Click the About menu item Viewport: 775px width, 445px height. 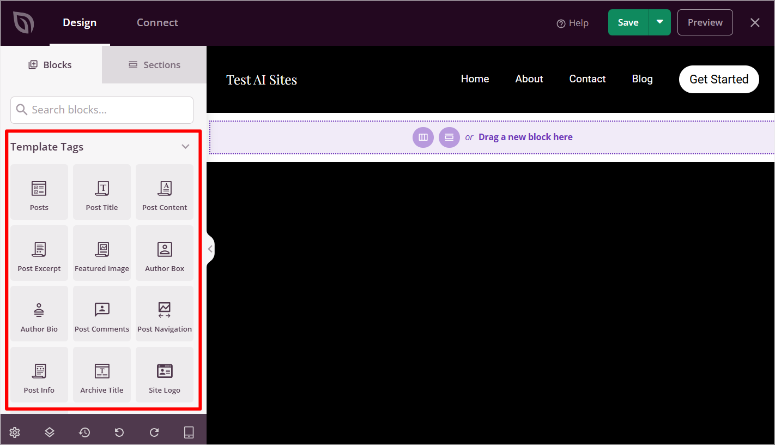click(x=529, y=79)
